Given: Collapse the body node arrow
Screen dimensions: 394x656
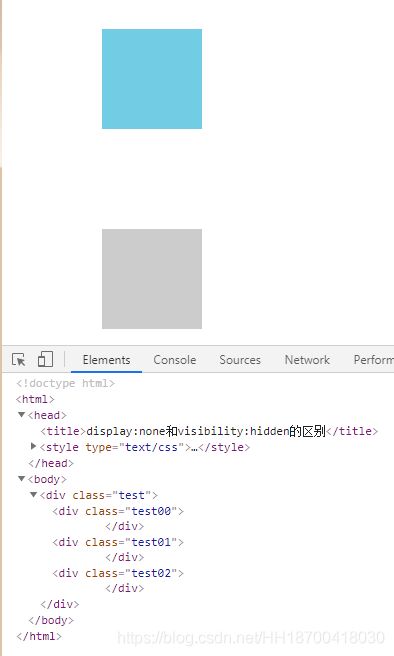Looking at the screenshot, I should tap(21, 479).
